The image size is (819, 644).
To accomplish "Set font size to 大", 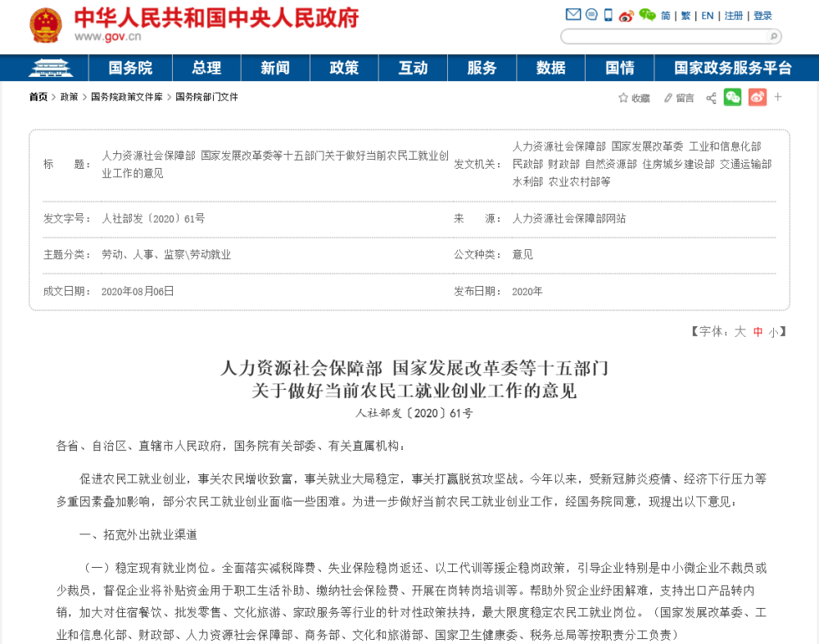I will [x=740, y=331].
